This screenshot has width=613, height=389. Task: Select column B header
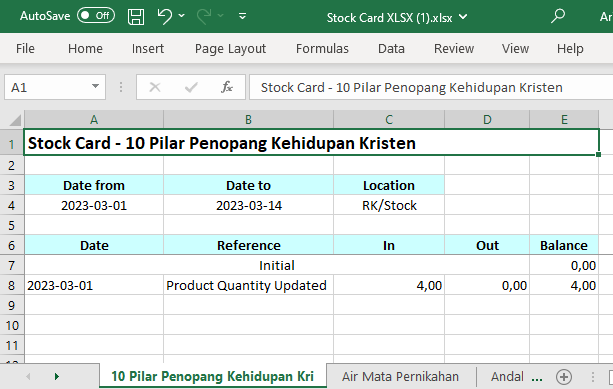[x=248, y=120]
